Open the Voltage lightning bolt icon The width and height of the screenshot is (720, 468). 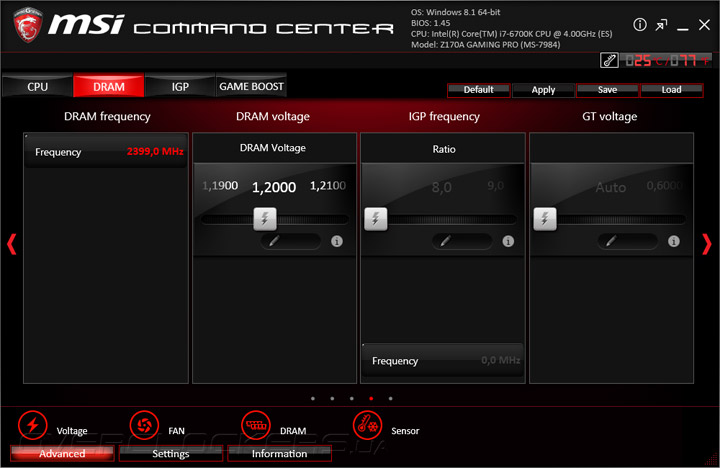click(33, 425)
